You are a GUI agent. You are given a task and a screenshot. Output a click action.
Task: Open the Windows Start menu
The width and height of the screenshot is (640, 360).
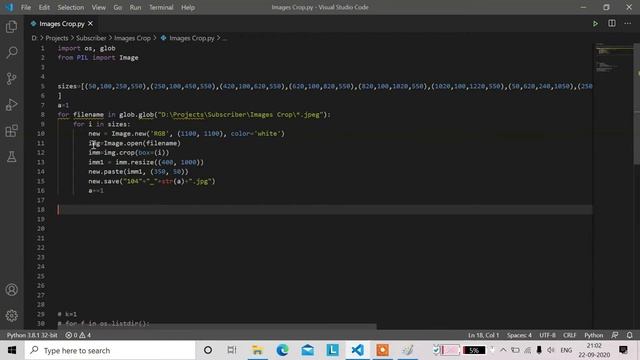click(x=12, y=350)
